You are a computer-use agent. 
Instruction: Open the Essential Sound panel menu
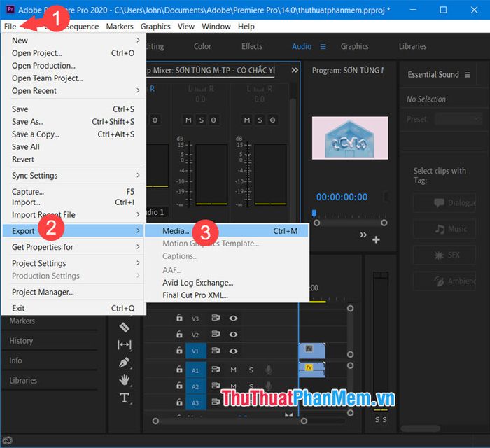(x=468, y=75)
